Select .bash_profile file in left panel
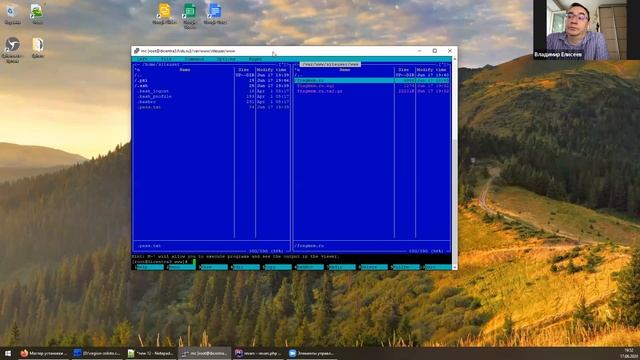This screenshot has width=640, height=360. [x=212, y=96]
